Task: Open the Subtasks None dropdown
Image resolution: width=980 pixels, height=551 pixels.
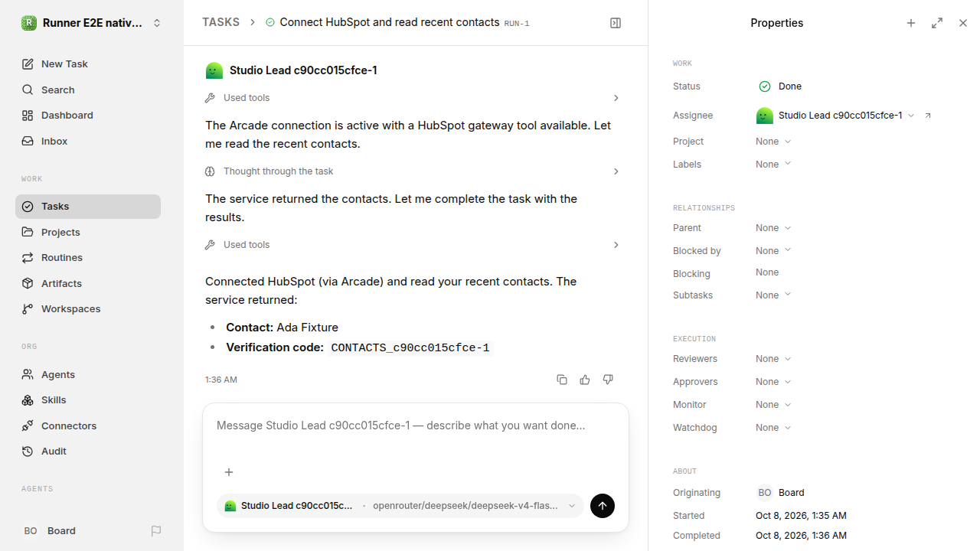Action: pyautogui.click(x=773, y=295)
